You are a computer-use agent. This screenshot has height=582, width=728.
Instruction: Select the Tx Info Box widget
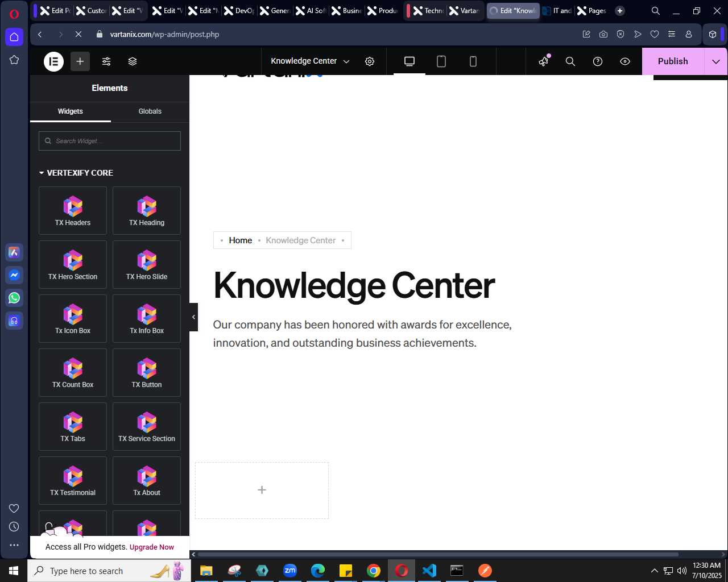click(147, 318)
